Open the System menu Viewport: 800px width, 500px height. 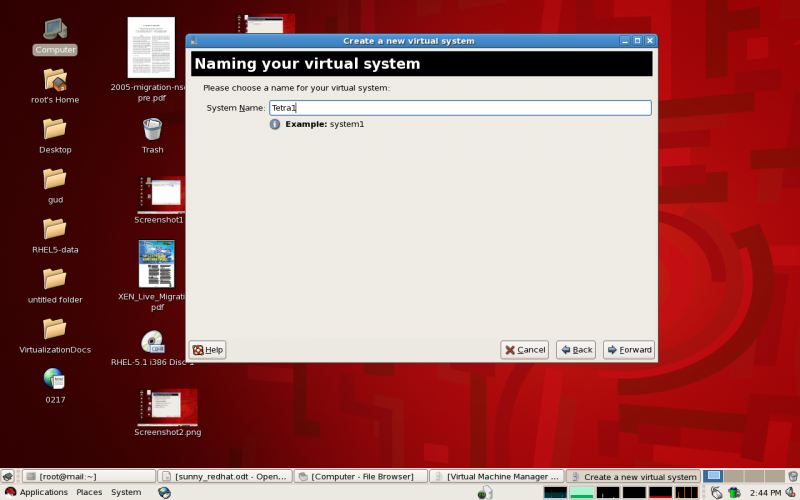tap(126, 492)
